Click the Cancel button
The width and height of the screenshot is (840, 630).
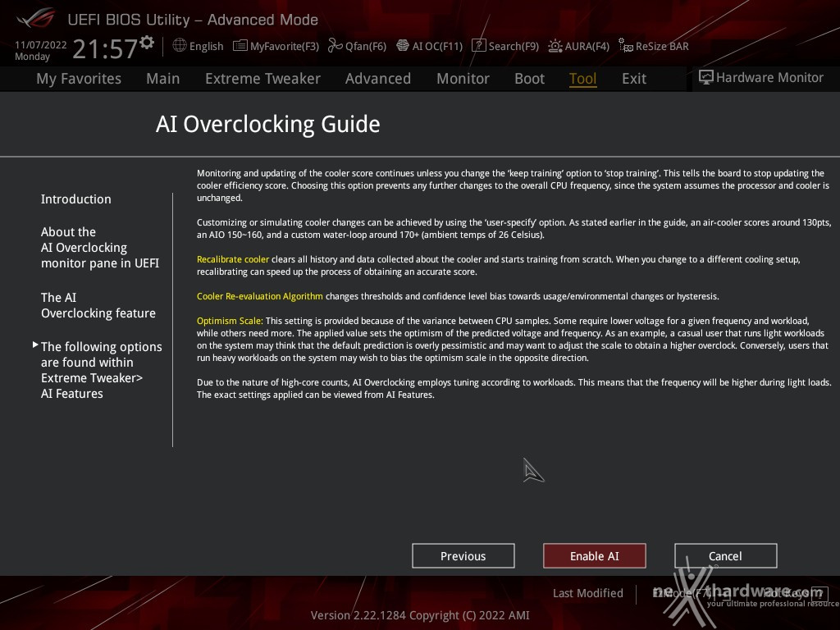click(x=725, y=555)
